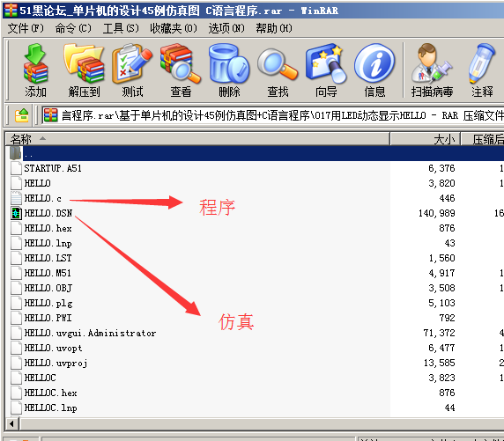504x441 pixels.
Task: Select file HELLO.M51
Action: (x=48, y=273)
